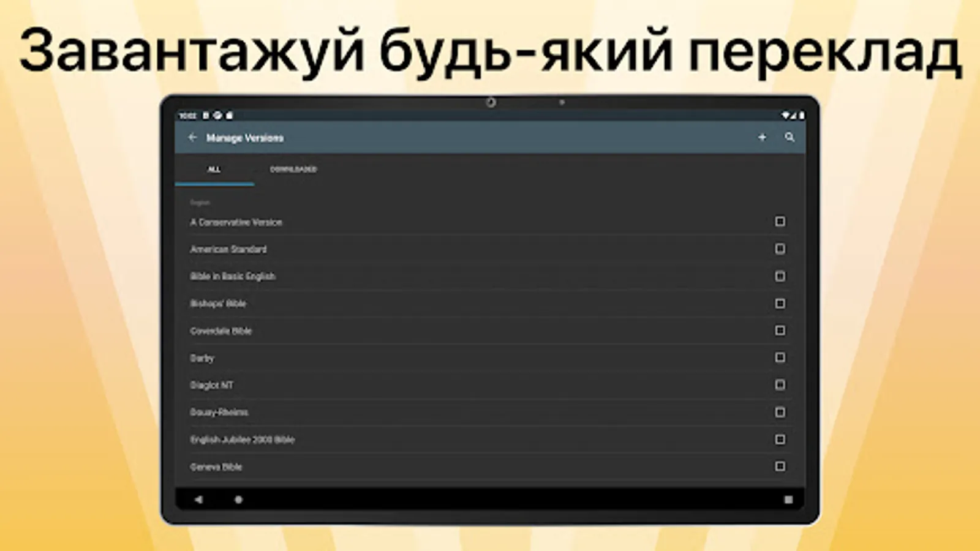Tap the Android recent apps square

(x=788, y=500)
